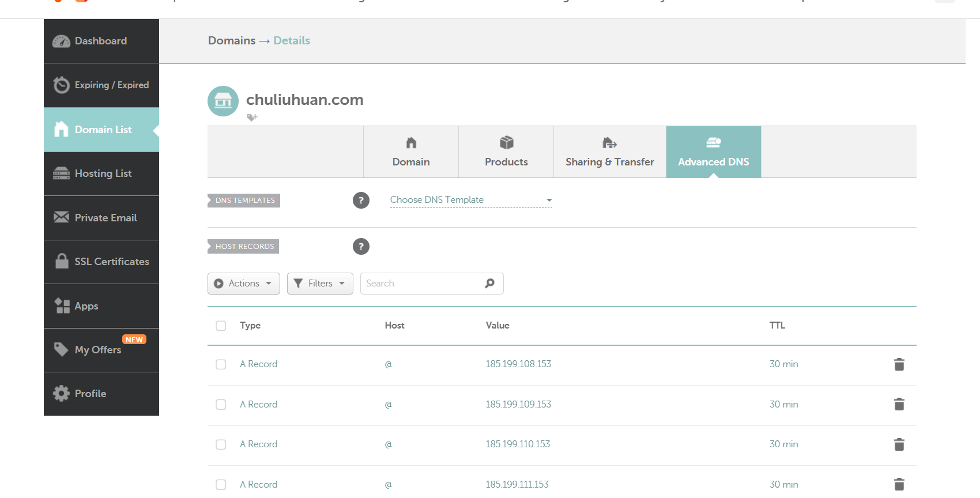Click the Details breadcrumb link

[292, 40]
